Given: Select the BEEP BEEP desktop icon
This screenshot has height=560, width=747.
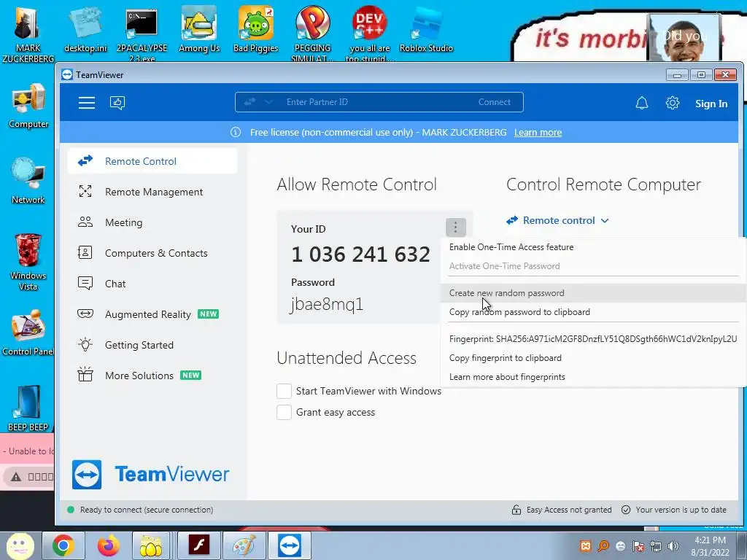Looking at the screenshot, I should coord(28,408).
